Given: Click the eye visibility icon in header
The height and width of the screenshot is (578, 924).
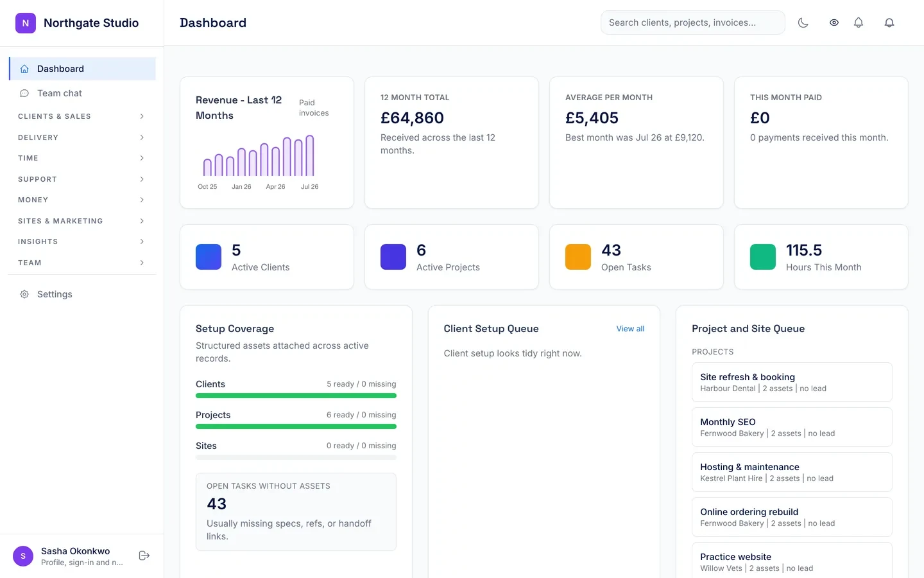Looking at the screenshot, I should tap(834, 22).
